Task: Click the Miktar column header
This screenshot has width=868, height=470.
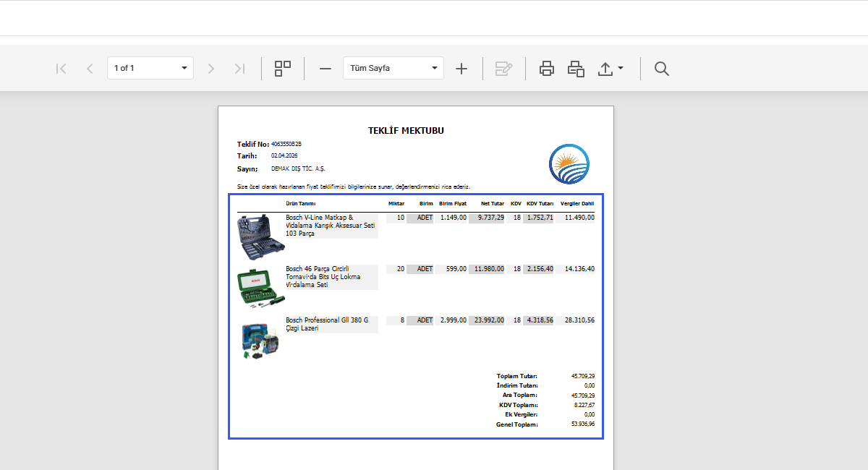Action: [x=396, y=204]
